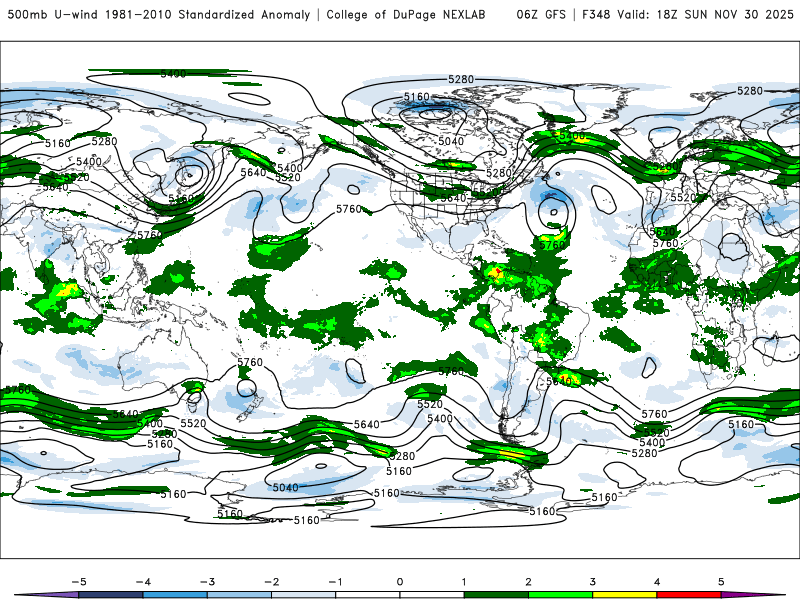Click the '5040' contour label near Antarctica

(285, 487)
